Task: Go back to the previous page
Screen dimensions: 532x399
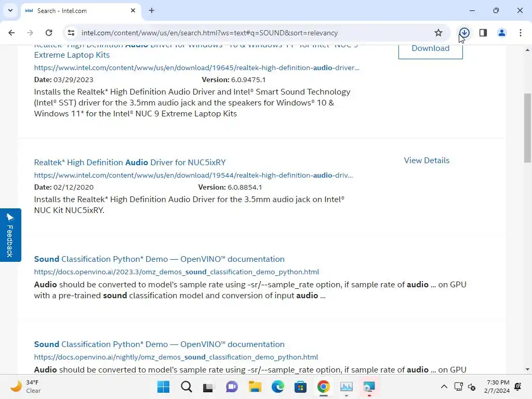Action: pyautogui.click(x=11, y=33)
